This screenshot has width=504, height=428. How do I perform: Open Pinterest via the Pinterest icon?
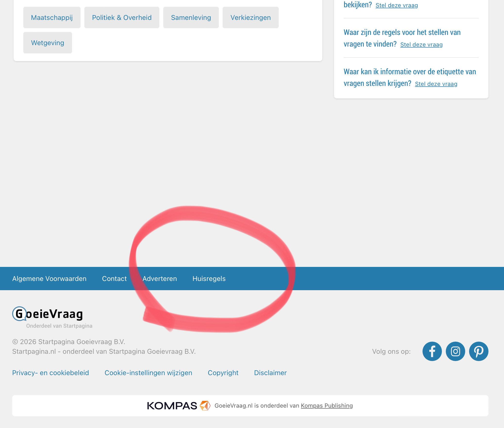[479, 351]
